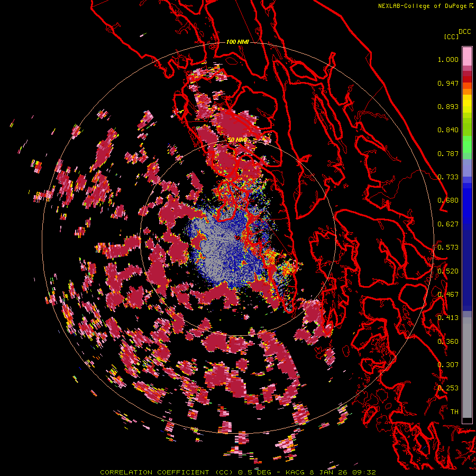476x476 pixels.
Task: Select the 0.360 scale value
Action: 448,342
